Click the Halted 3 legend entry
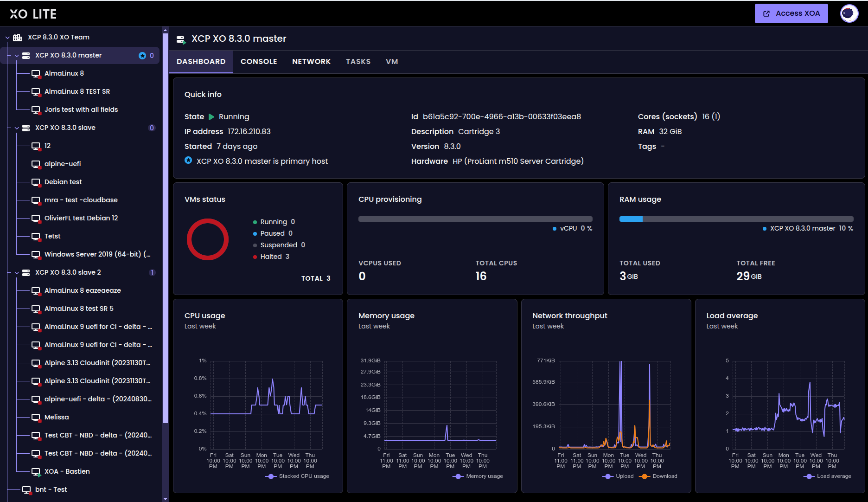The image size is (868, 502). (x=271, y=257)
